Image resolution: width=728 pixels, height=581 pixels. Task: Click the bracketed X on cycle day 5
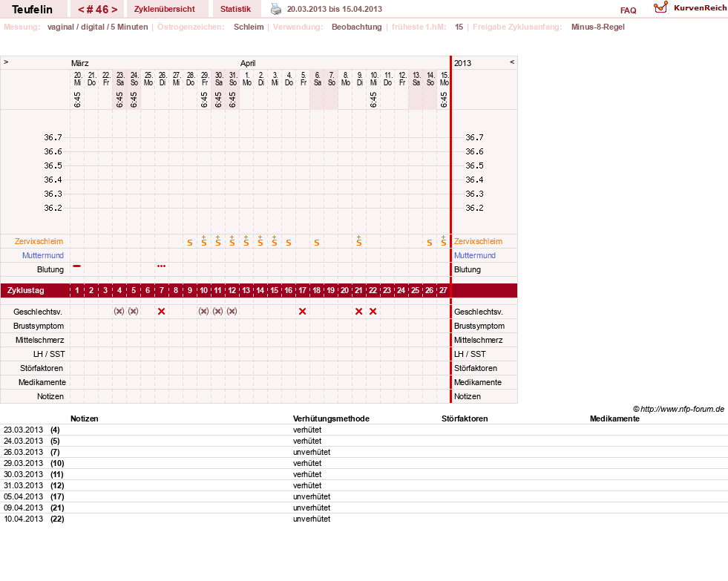(x=134, y=312)
